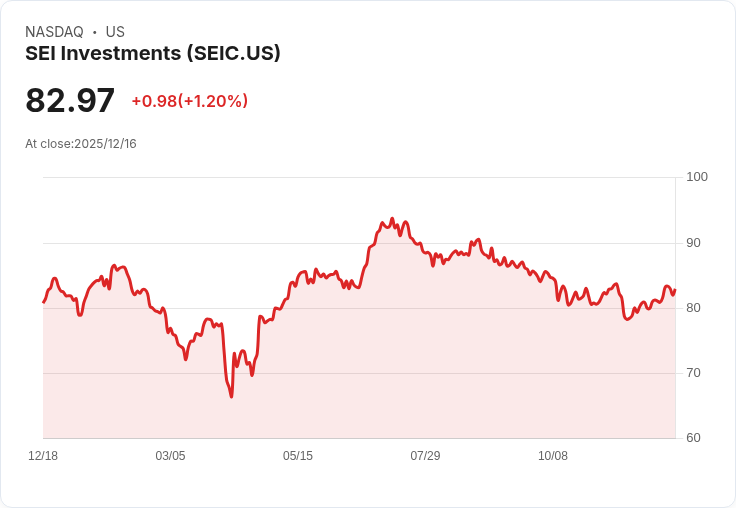
Task: Click the 100 y-axis price label
Action: (697, 177)
